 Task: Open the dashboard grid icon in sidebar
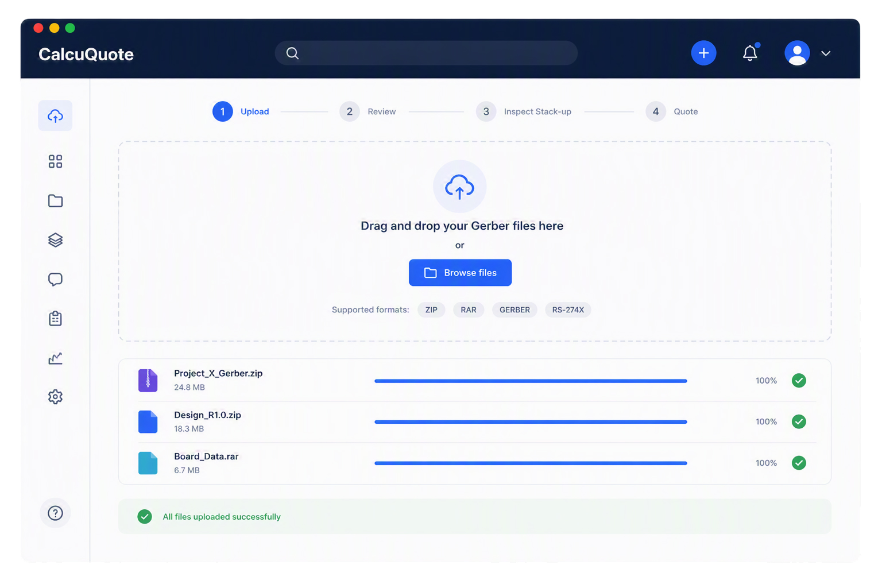coord(55,161)
